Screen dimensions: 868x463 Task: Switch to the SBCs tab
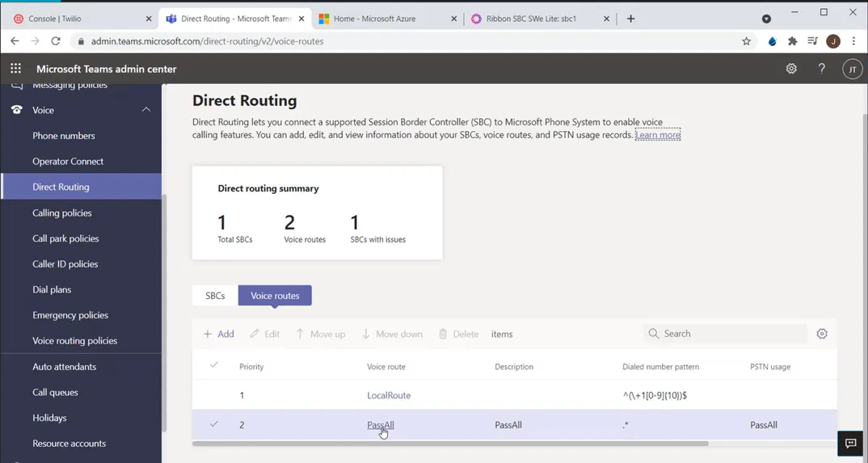215,296
